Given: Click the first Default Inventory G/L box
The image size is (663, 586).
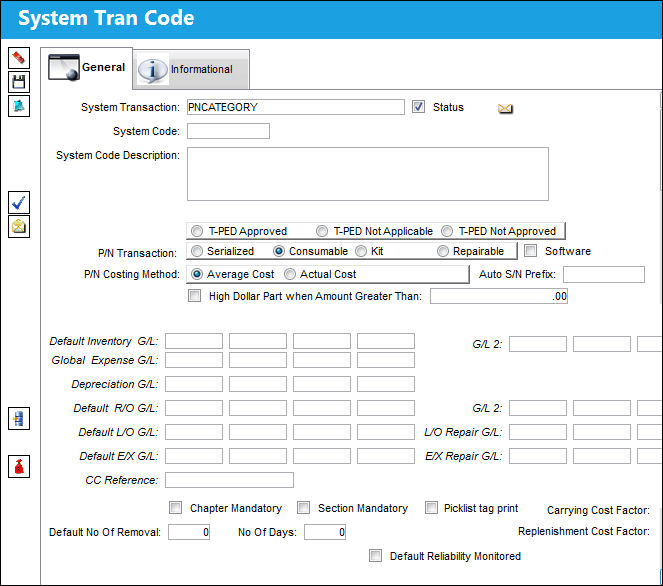Looking at the screenshot, I should 194,341.
